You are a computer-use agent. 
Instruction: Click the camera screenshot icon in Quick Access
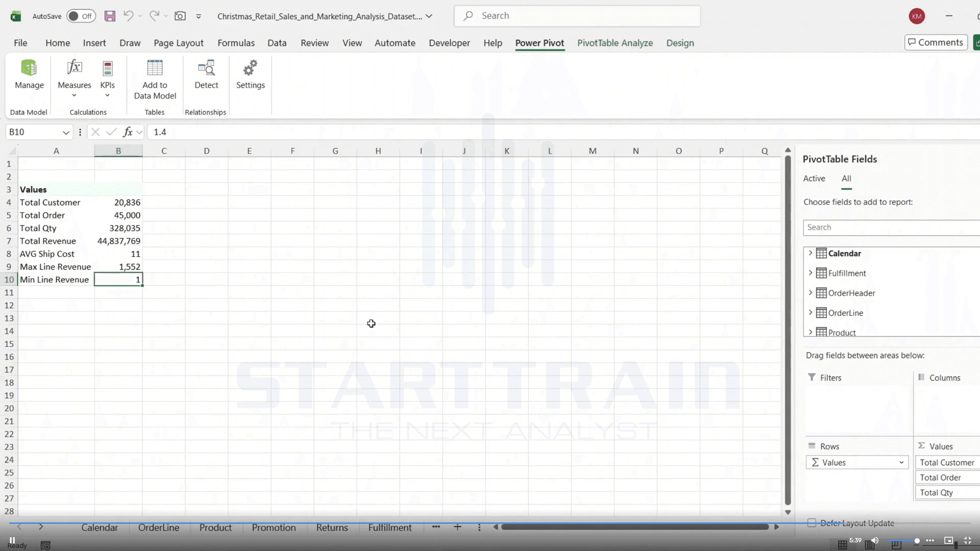180,16
